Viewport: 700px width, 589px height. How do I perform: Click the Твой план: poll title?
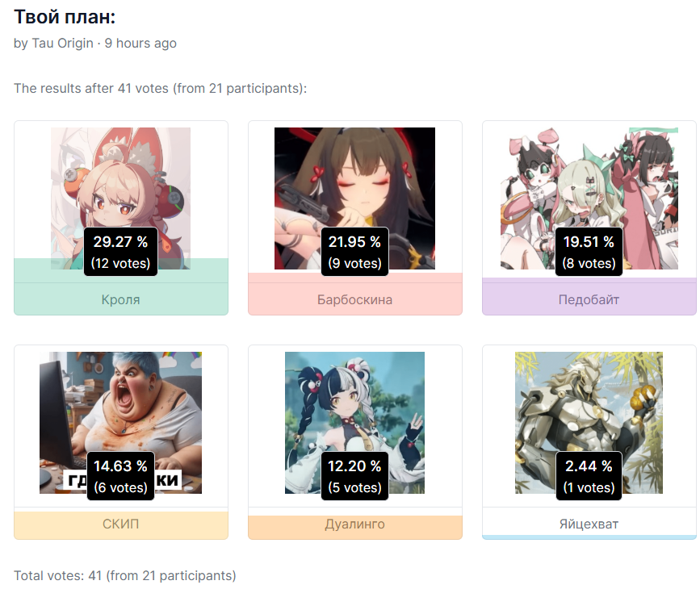click(65, 17)
